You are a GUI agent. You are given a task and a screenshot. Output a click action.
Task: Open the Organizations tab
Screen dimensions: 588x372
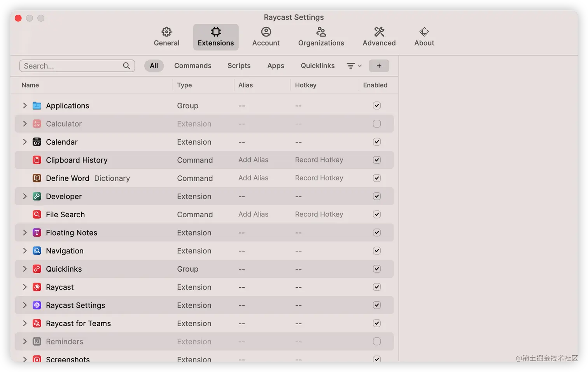coord(321,37)
